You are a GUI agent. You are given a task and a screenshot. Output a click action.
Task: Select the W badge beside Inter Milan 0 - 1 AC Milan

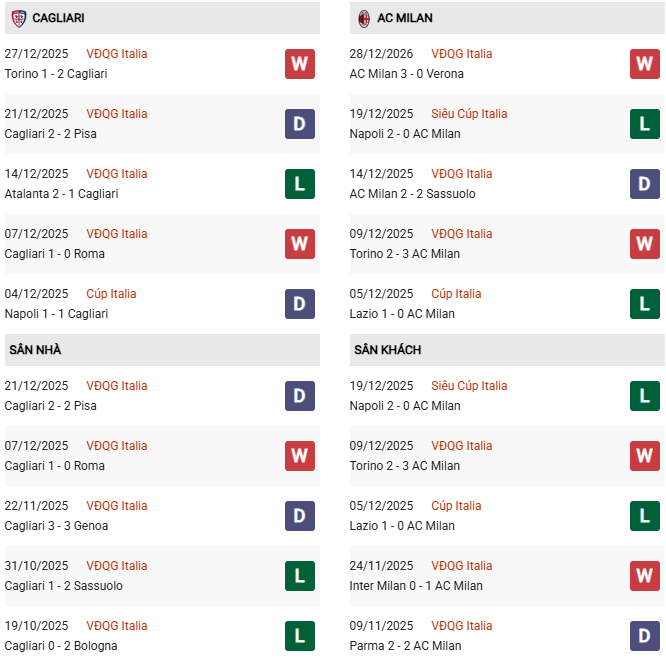pos(644,576)
